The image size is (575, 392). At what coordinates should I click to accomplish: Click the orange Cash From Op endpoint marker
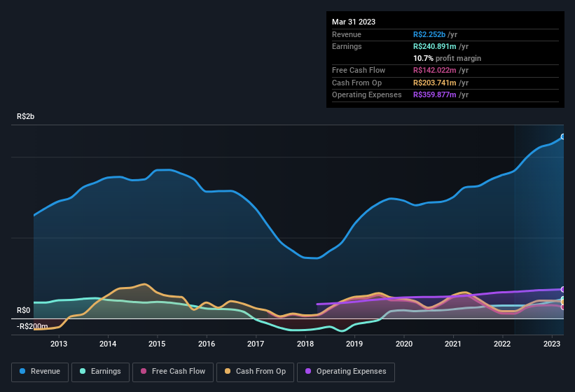pos(563,302)
